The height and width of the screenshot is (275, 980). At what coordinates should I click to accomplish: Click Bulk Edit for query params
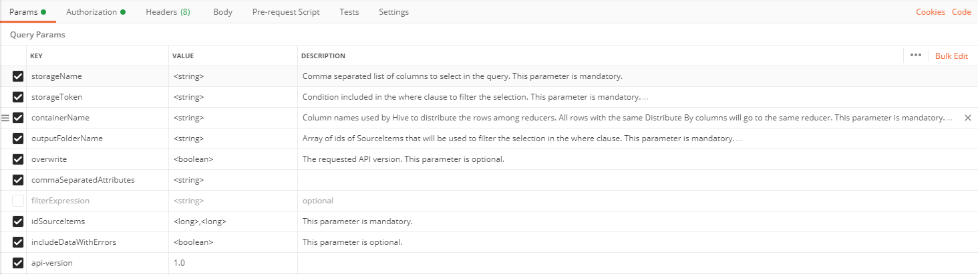tap(951, 56)
